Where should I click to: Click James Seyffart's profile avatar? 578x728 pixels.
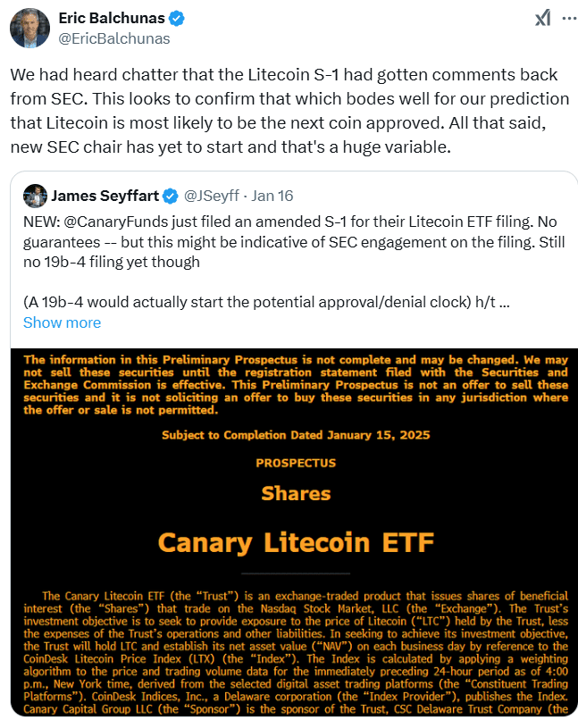(36, 196)
